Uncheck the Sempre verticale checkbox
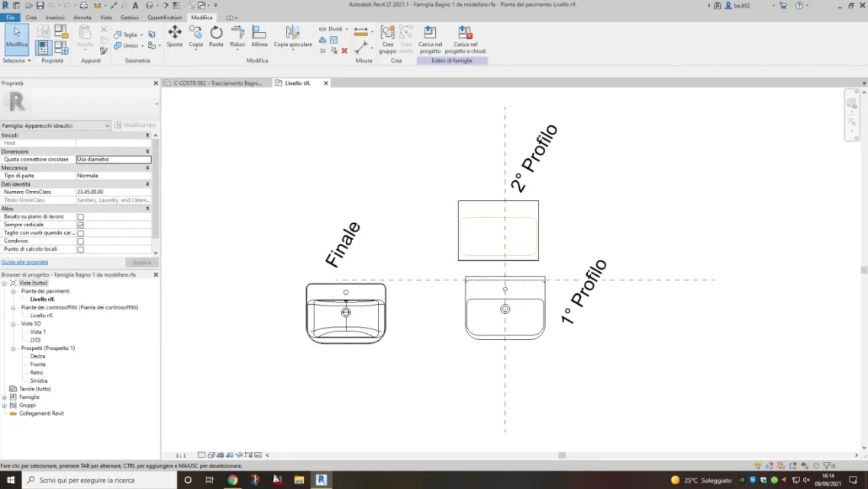Image resolution: width=868 pixels, height=489 pixels. [80, 224]
